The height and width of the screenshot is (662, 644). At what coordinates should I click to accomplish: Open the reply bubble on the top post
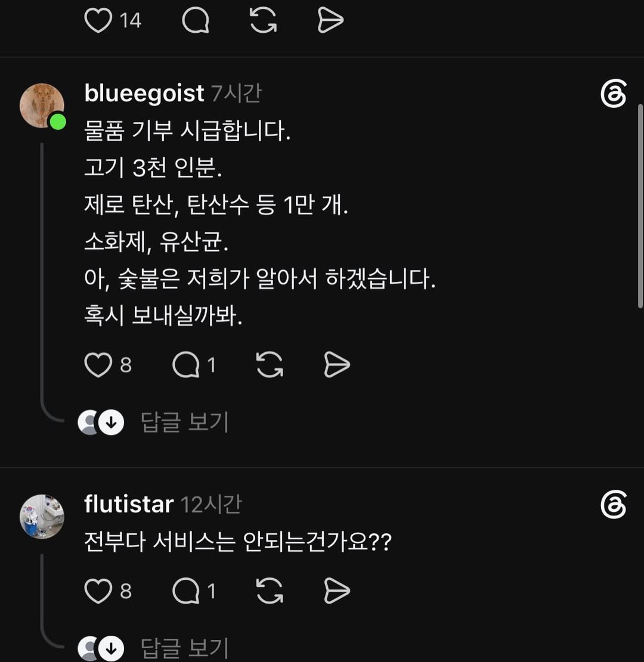click(x=196, y=20)
